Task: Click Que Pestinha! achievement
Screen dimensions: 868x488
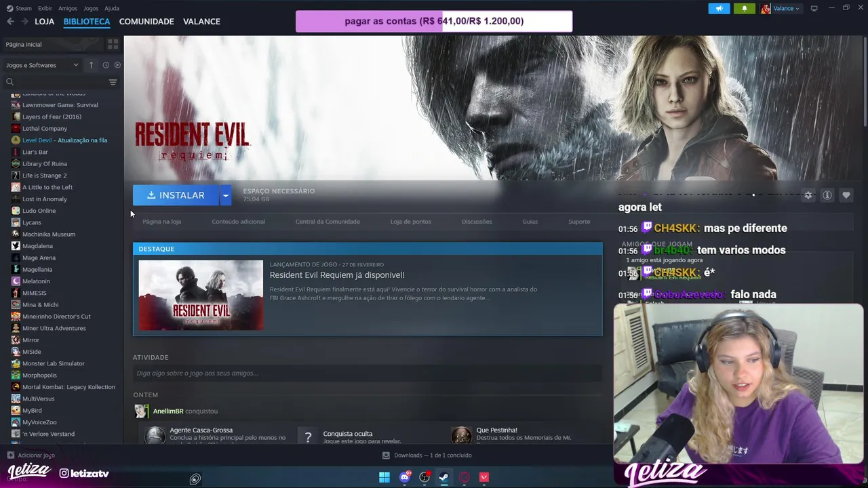Action: point(496,430)
